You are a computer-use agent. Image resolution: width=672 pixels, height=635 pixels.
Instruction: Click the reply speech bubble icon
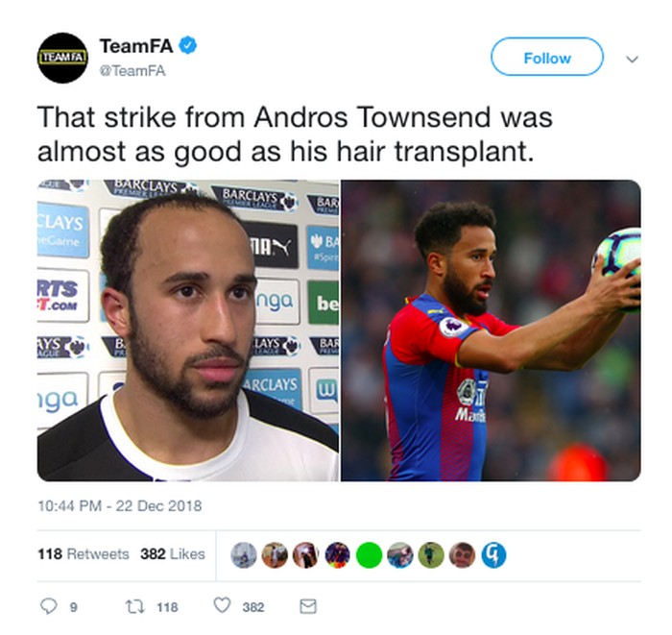click(48, 606)
